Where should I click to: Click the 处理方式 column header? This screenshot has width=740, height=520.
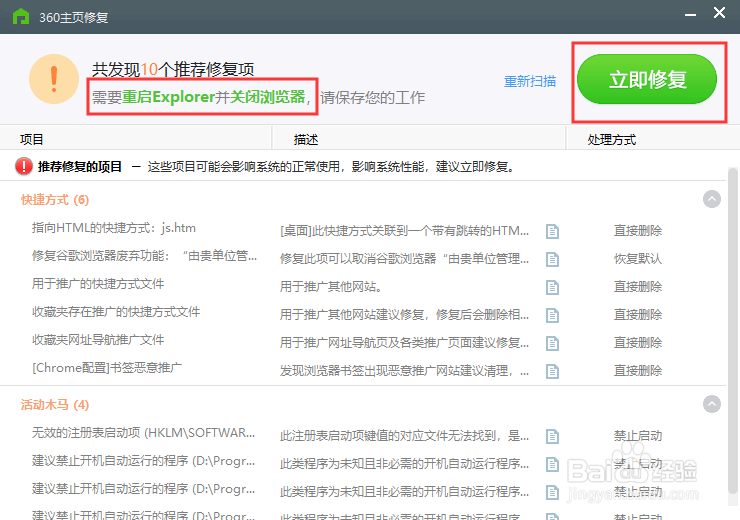(x=612, y=139)
